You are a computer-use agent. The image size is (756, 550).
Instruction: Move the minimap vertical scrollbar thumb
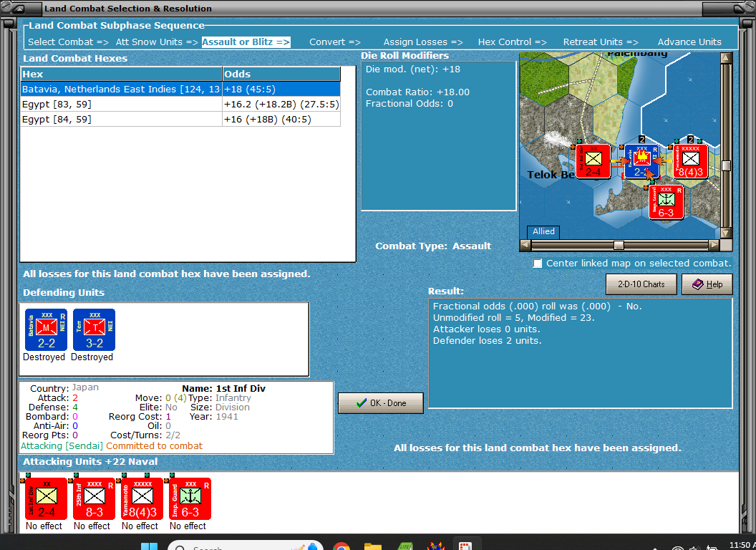(x=726, y=165)
